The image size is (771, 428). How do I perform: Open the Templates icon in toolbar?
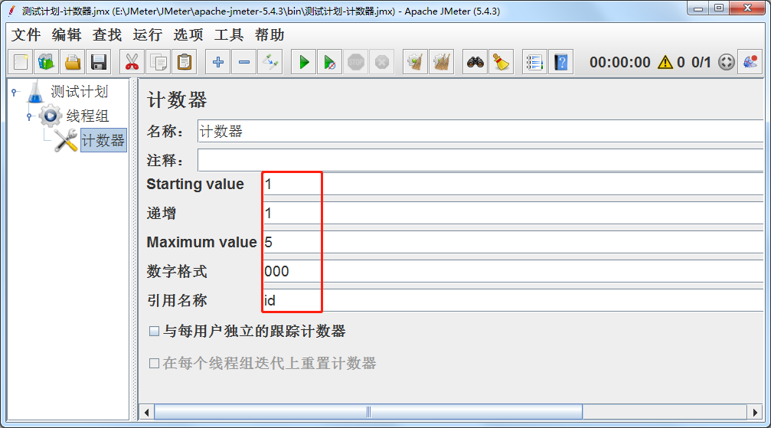point(46,62)
